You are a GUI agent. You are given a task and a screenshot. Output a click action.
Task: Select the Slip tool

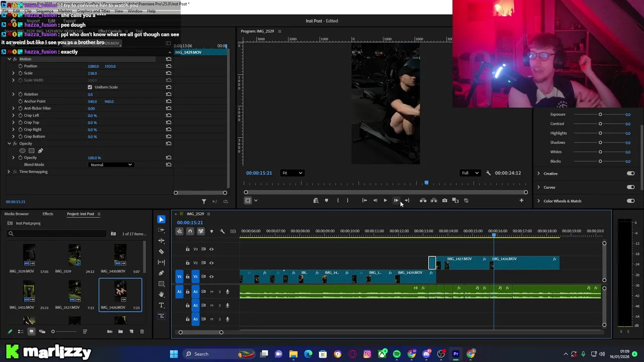pos(161,262)
